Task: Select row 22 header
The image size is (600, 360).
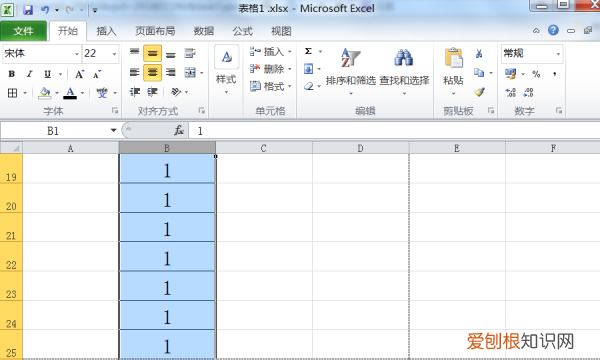Action: point(11,257)
